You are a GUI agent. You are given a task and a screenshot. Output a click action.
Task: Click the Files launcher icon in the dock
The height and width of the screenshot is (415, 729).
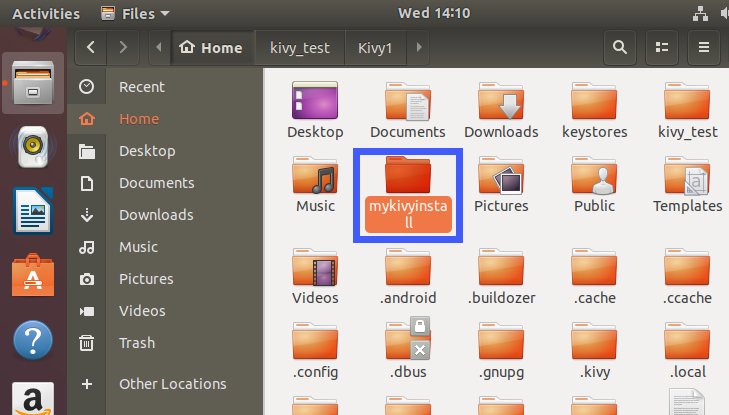(x=33, y=83)
